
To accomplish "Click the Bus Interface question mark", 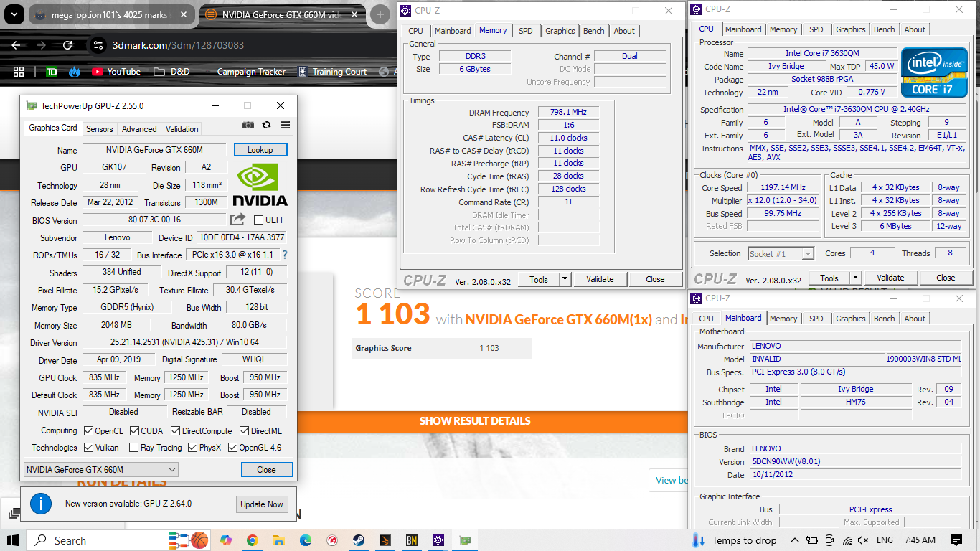I will pos(285,255).
